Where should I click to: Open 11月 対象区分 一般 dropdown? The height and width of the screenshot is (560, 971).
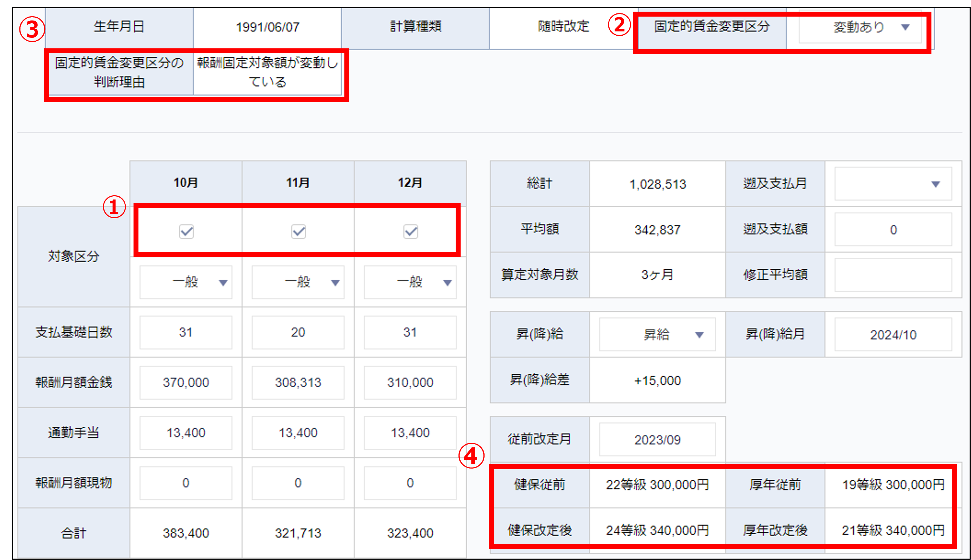[x=298, y=282]
